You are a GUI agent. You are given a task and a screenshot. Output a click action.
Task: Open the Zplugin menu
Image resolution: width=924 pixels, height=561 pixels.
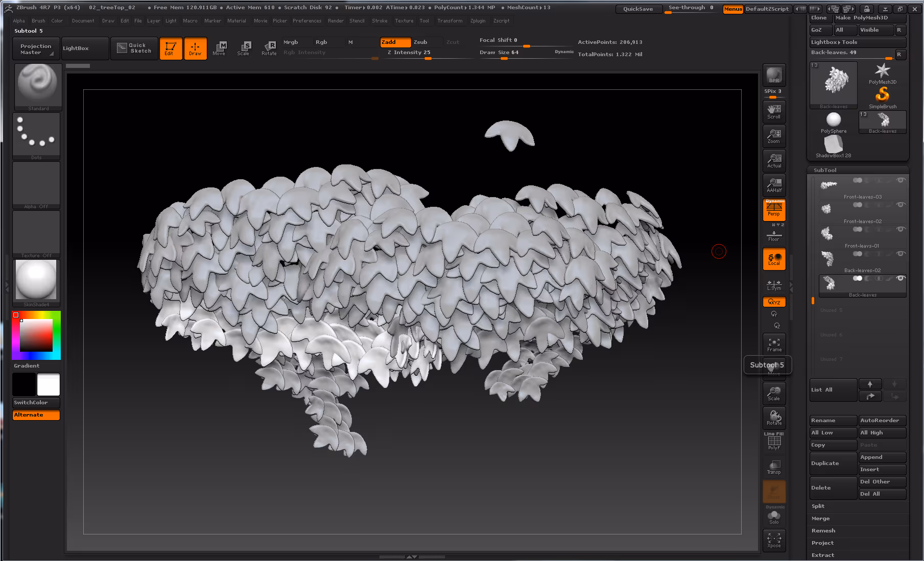point(478,21)
